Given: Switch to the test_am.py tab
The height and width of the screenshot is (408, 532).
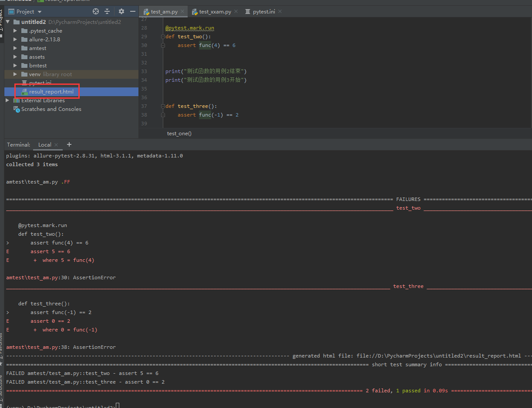Looking at the screenshot, I should (164, 12).
